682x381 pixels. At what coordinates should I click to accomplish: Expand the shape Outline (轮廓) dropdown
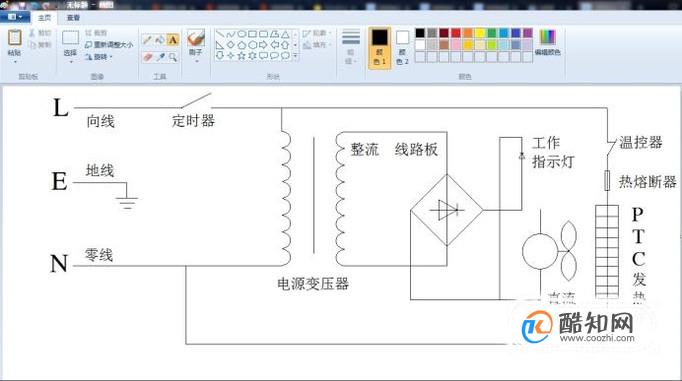click(x=317, y=33)
